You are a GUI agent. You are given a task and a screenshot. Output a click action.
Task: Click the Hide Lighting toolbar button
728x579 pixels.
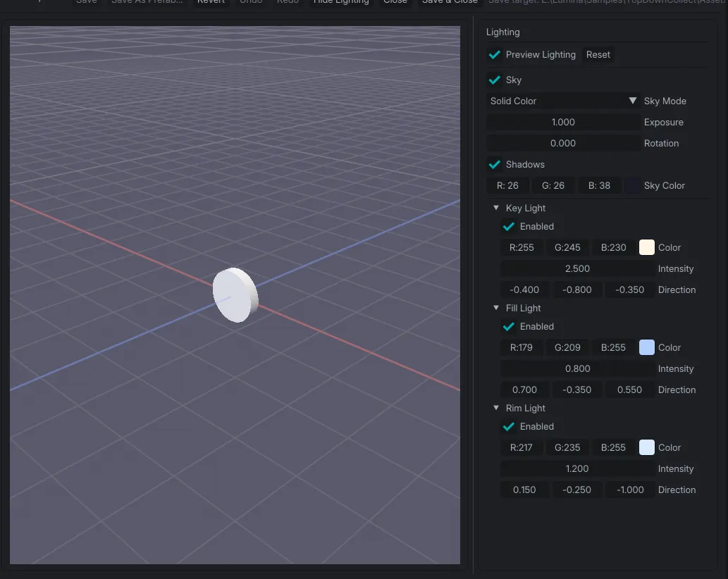tap(341, 2)
